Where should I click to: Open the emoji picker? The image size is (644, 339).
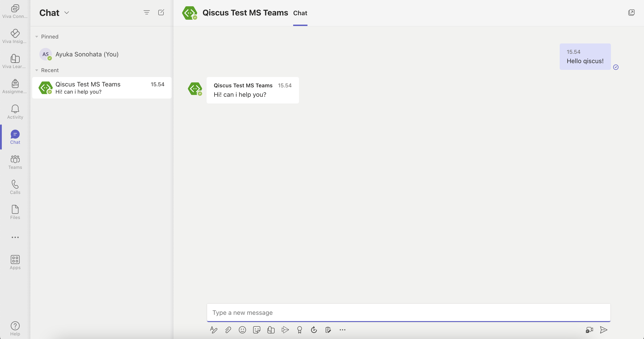(x=242, y=330)
